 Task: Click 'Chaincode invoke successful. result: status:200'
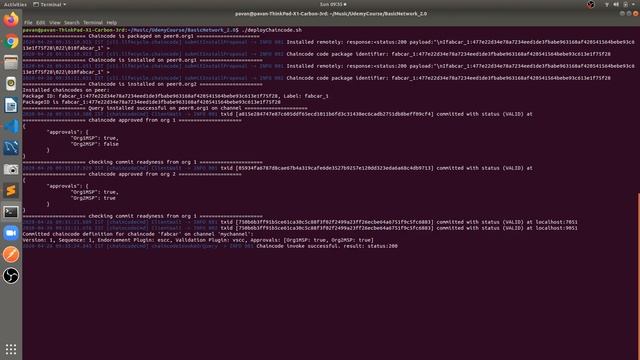pyautogui.click(x=327, y=246)
